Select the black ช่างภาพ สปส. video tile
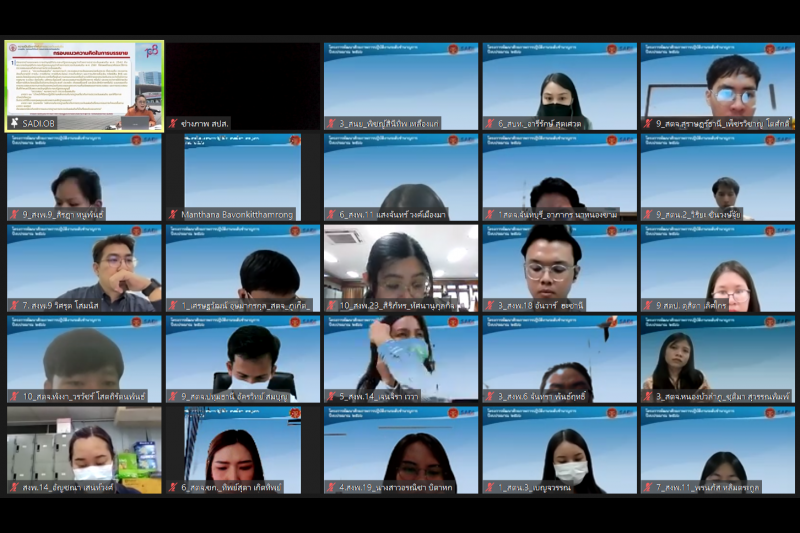The image size is (800, 533). coord(242,80)
